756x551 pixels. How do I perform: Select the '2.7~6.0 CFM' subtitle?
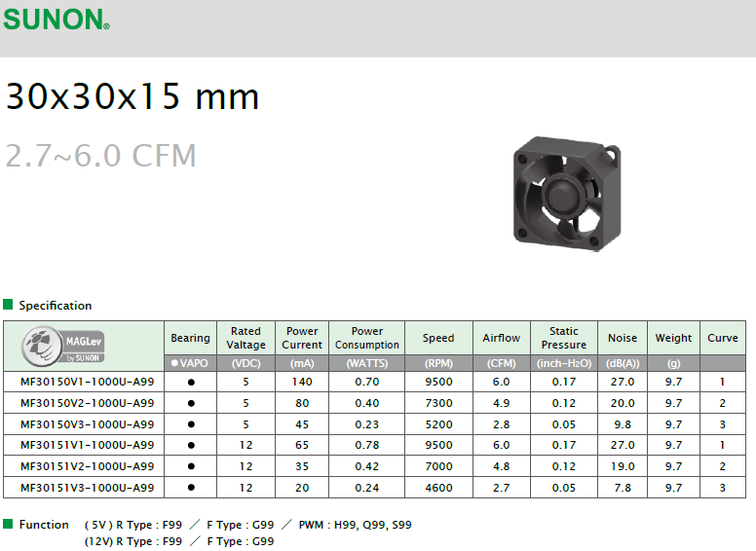(100, 156)
